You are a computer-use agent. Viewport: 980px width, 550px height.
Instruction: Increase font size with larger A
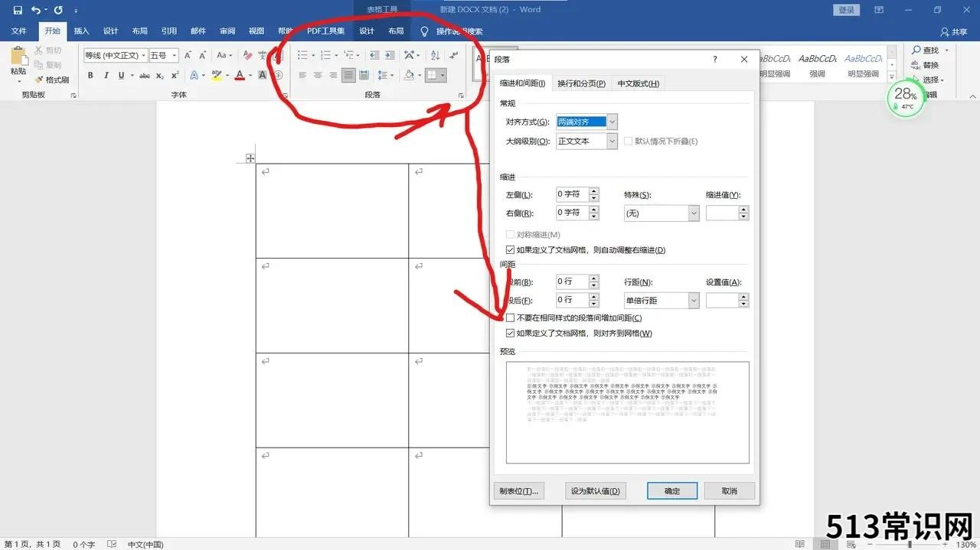click(x=188, y=55)
